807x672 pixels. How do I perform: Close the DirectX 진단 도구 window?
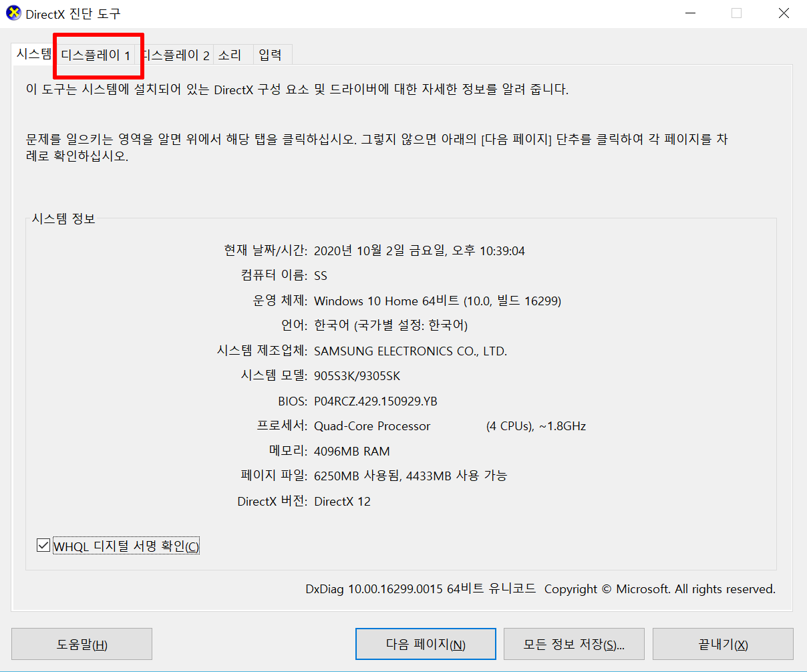(784, 13)
